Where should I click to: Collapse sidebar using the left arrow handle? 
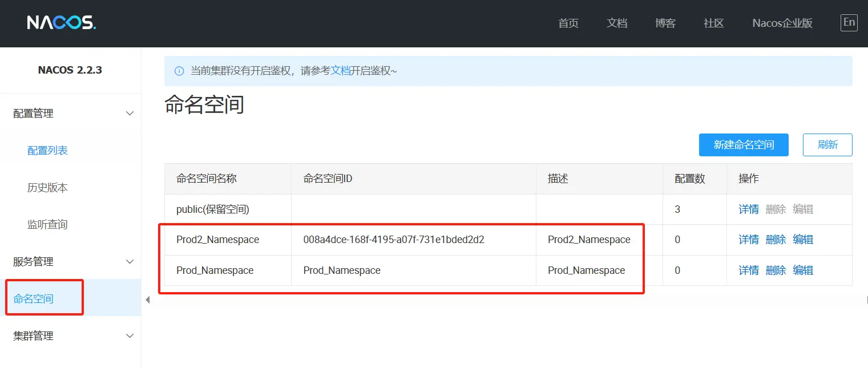tap(147, 300)
